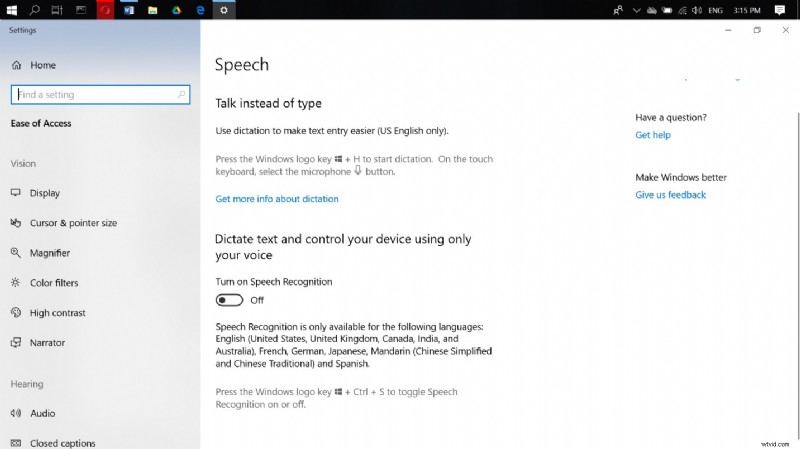Click the battery status tray icon
This screenshot has height=449, width=800.
(x=667, y=10)
